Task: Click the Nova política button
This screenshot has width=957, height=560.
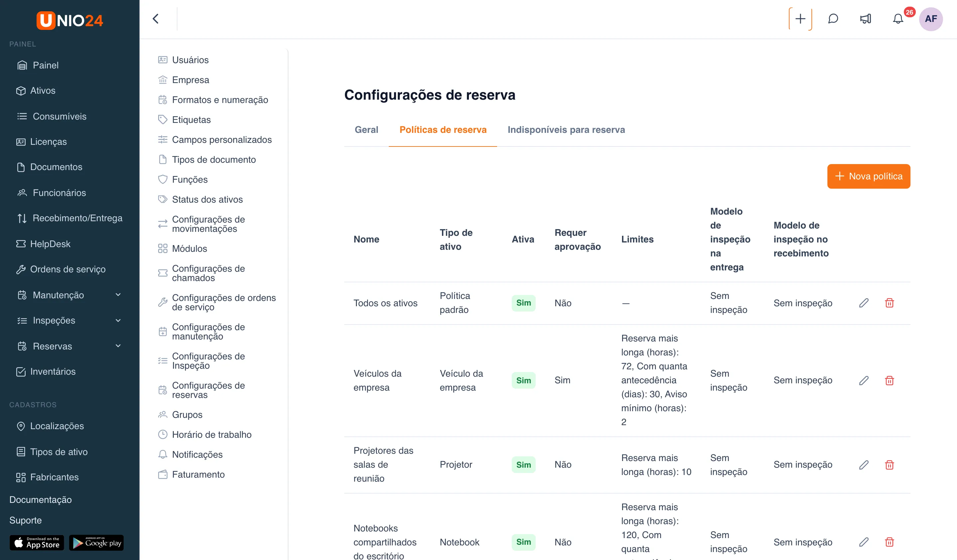Action: 869,176
